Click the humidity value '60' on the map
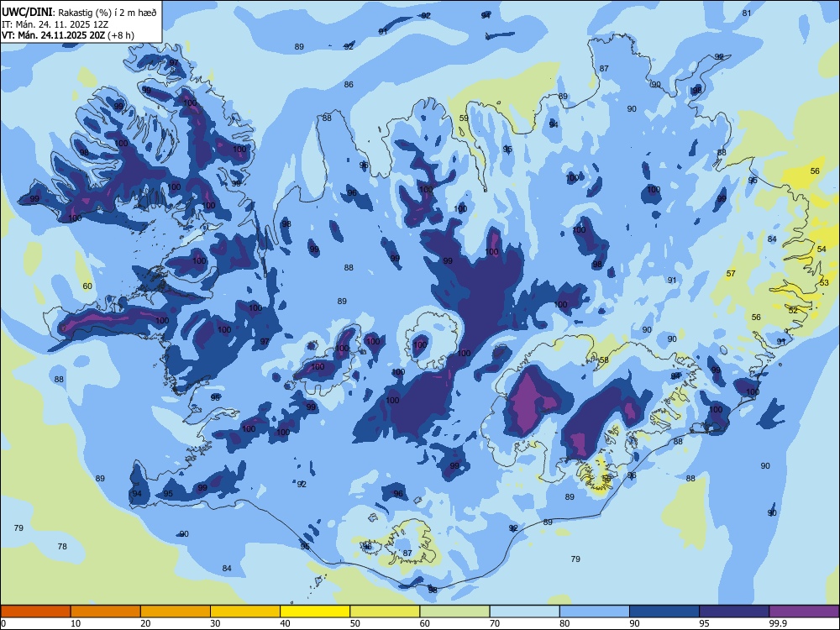Image resolution: width=840 pixels, height=630 pixels. click(x=87, y=286)
